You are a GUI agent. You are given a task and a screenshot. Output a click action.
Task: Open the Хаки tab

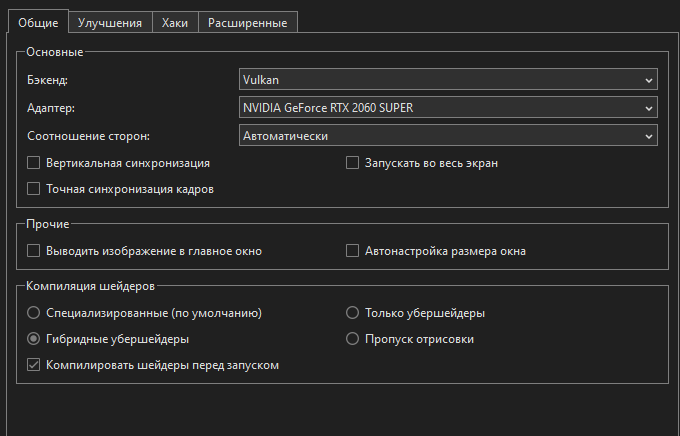click(175, 22)
